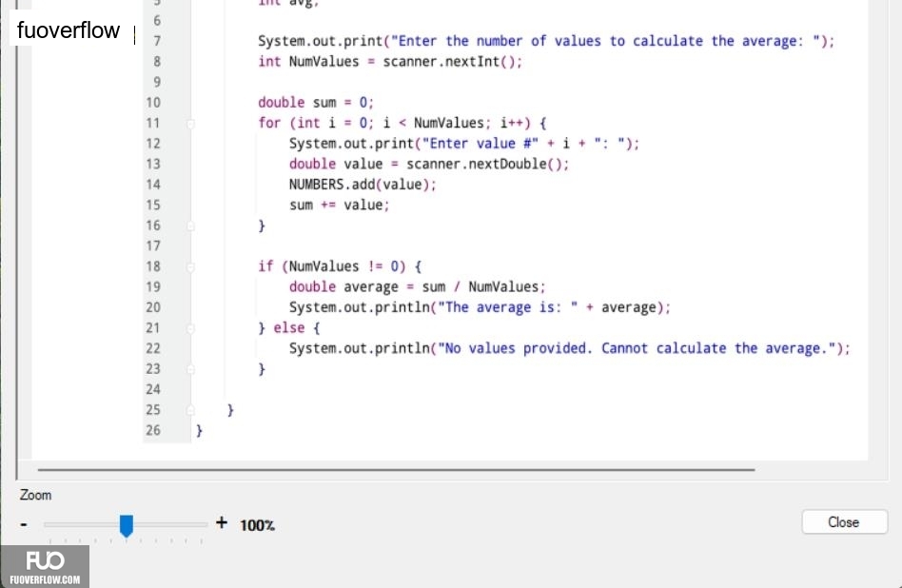Click line number 19 in the gutter
The height and width of the screenshot is (588, 902).
click(153, 286)
